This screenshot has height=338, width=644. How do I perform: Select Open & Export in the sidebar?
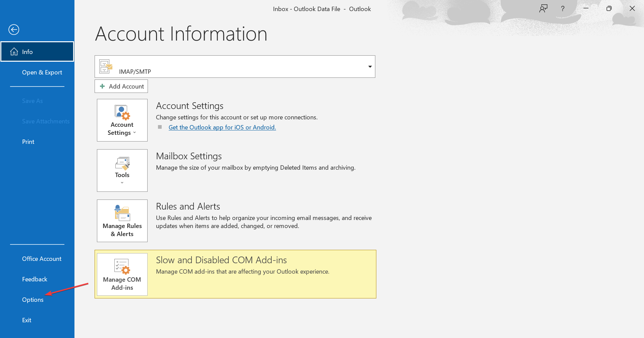coord(42,72)
